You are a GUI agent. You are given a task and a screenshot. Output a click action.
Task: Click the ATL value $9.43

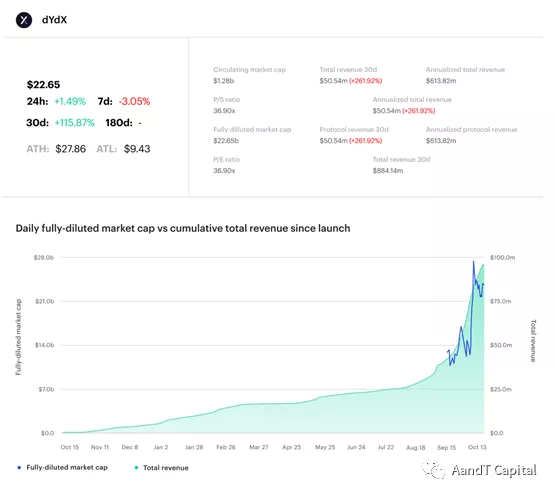click(137, 149)
